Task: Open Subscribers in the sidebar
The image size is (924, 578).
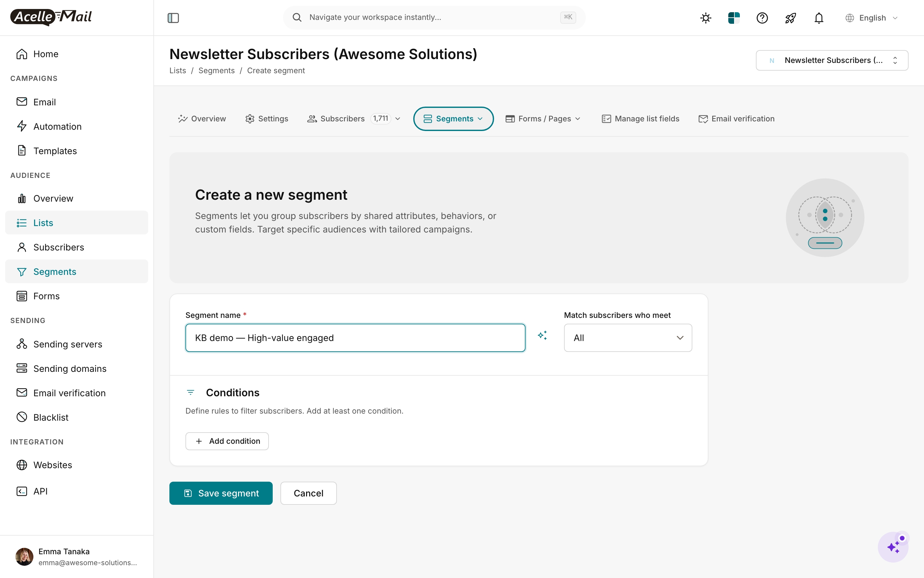Action: coord(76,247)
